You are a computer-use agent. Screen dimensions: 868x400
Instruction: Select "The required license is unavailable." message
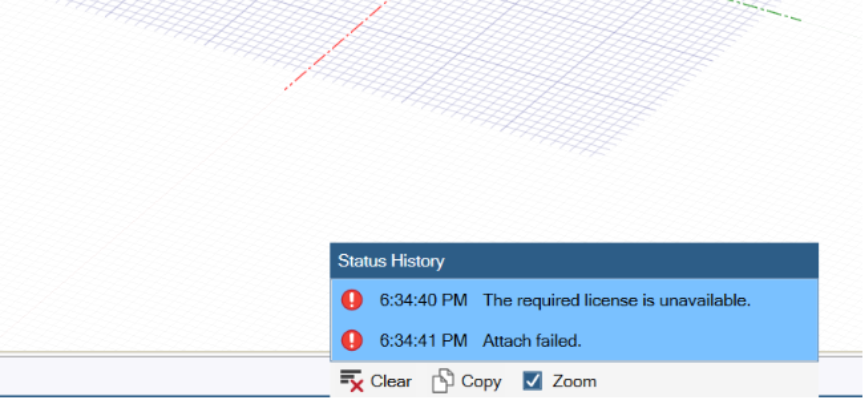point(616,299)
